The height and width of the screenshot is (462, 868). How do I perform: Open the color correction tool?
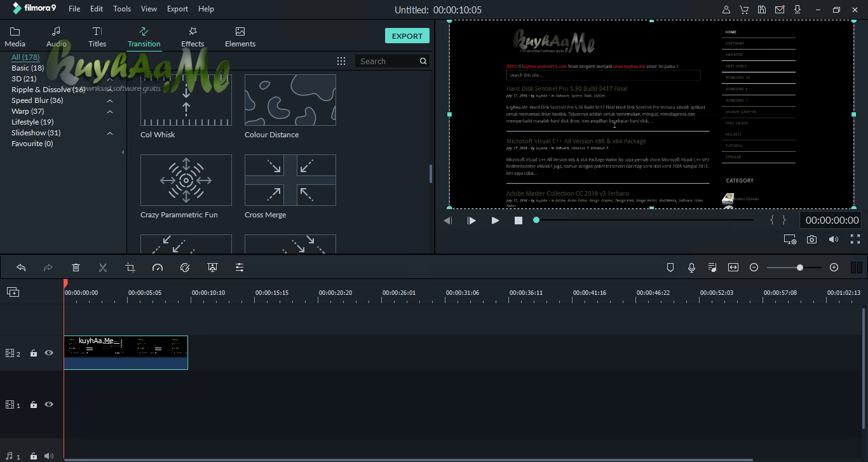pyautogui.click(x=185, y=268)
